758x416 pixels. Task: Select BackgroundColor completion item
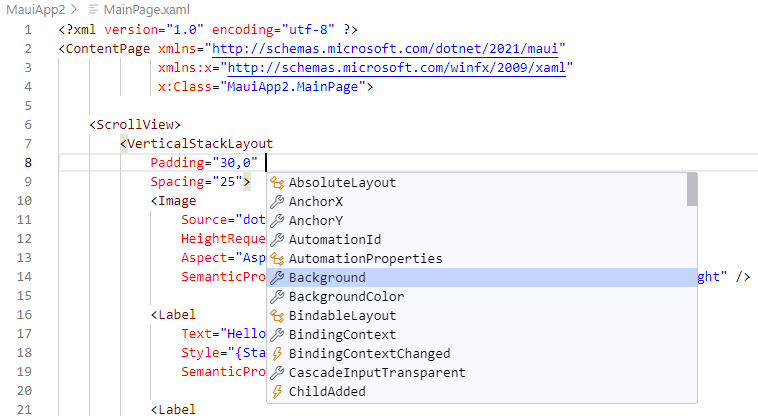pyautogui.click(x=482, y=297)
